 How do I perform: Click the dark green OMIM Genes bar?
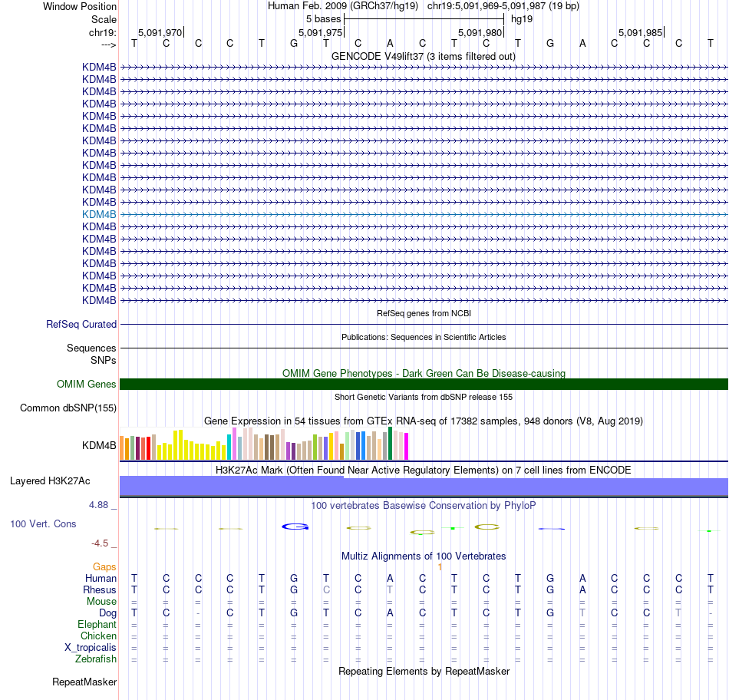click(424, 385)
